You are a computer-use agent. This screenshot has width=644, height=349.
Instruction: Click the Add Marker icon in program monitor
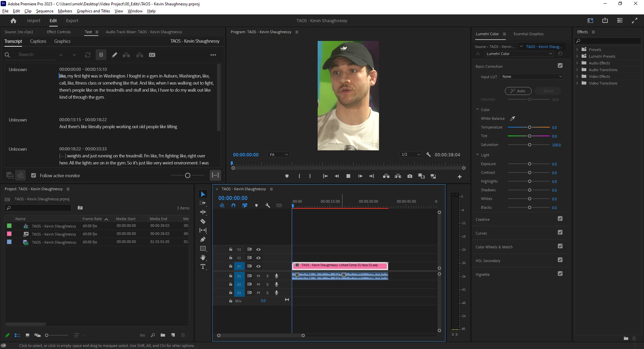tap(287, 176)
